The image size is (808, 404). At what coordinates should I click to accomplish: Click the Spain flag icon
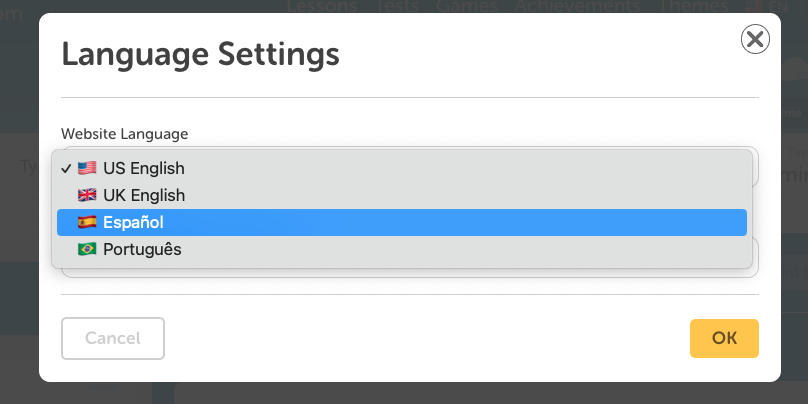click(x=87, y=222)
